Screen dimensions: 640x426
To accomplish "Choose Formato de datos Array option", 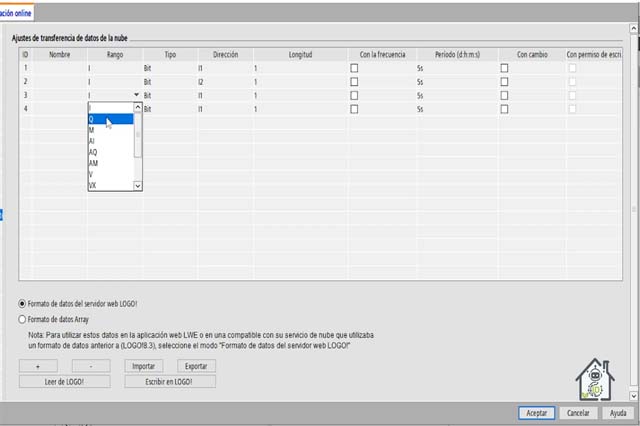I will click(24, 319).
